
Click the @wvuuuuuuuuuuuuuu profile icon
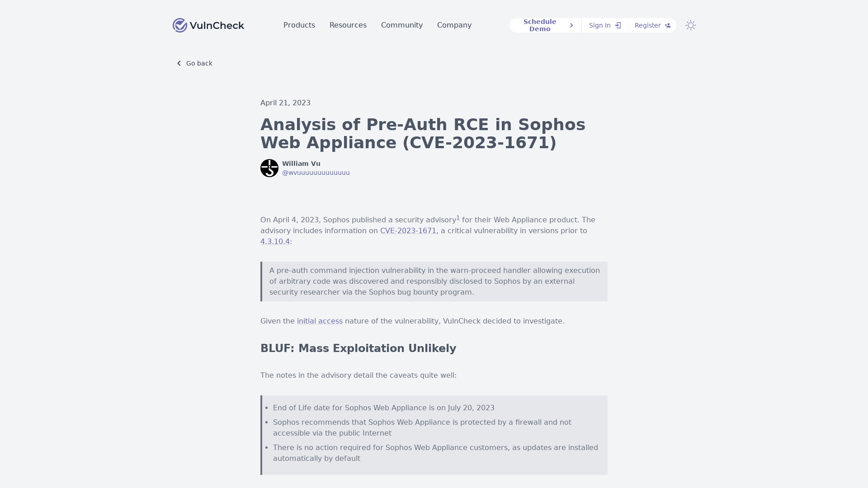pyautogui.click(x=269, y=168)
